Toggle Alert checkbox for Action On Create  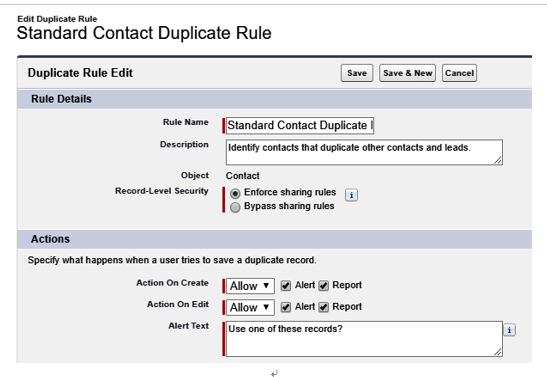pos(286,286)
